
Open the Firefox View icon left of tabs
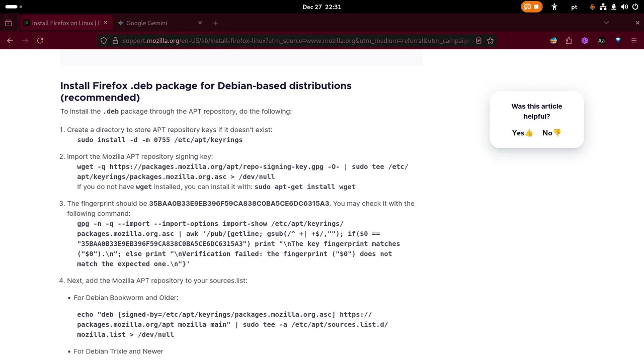9,23
